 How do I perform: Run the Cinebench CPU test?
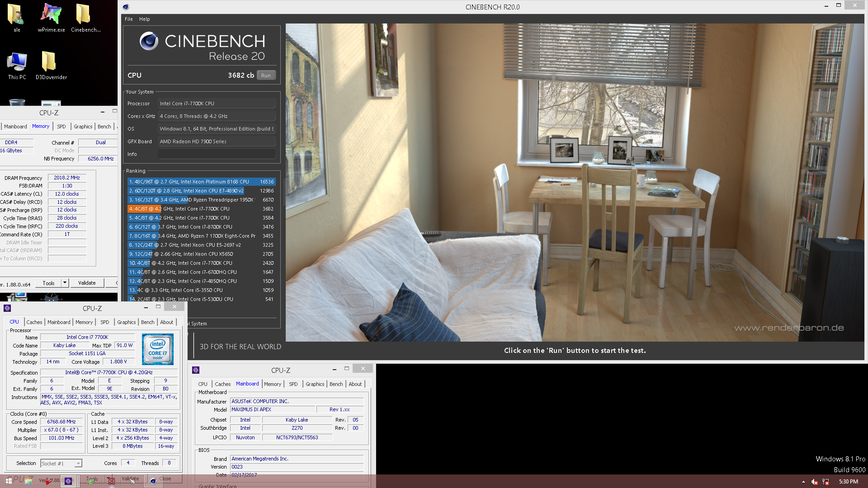pos(266,75)
